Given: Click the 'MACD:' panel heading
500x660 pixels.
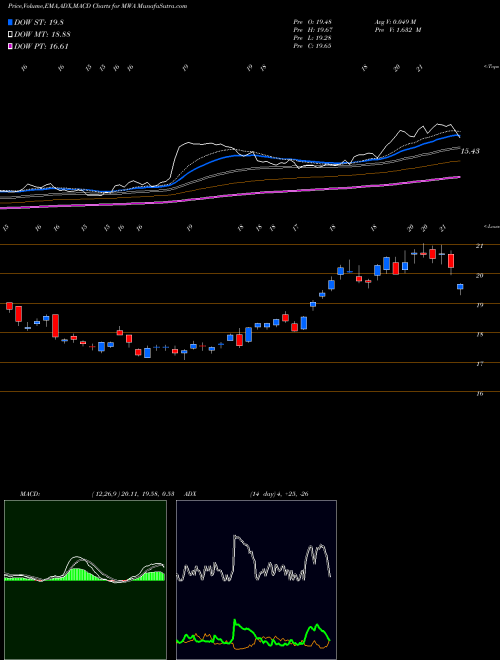Looking at the screenshot, I should coord(29,494).
